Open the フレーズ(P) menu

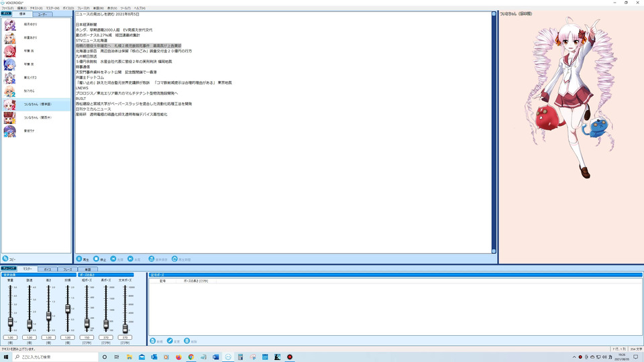[83, 8]
